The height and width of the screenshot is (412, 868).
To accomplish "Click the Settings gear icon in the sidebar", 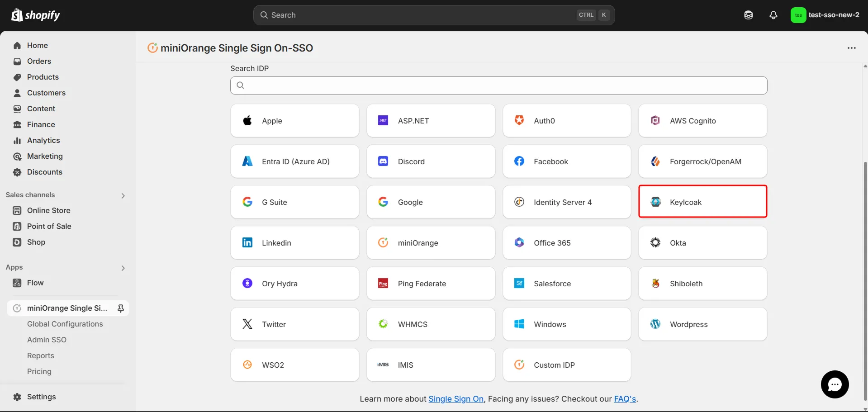I will click(17, 397).
